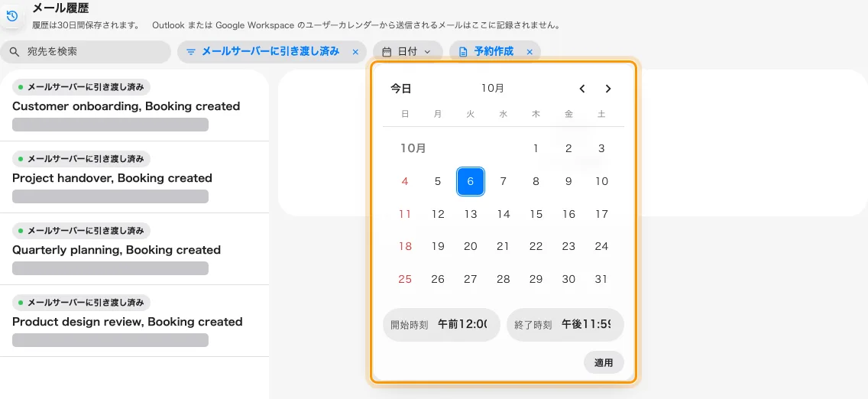Click the 予約作成 filter chip label
Image resolution: width=868 pixels, height=399 pixels.
[494, 51]
